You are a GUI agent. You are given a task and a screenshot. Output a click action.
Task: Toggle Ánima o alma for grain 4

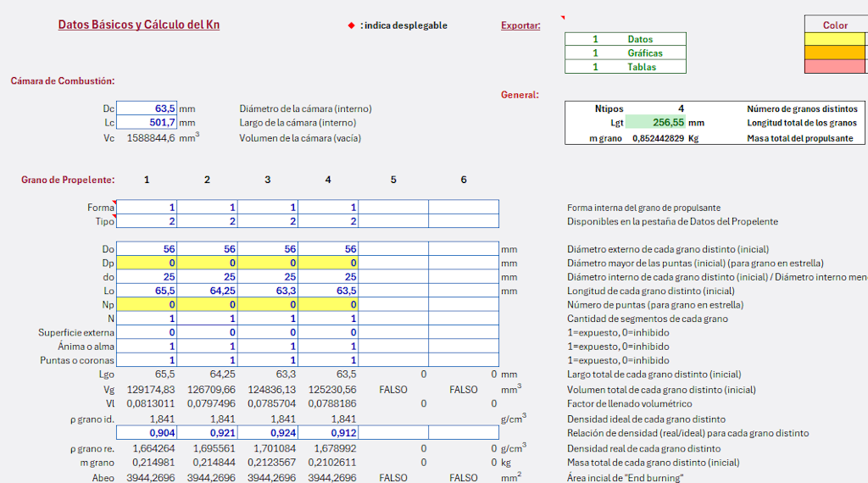[328, 346]
